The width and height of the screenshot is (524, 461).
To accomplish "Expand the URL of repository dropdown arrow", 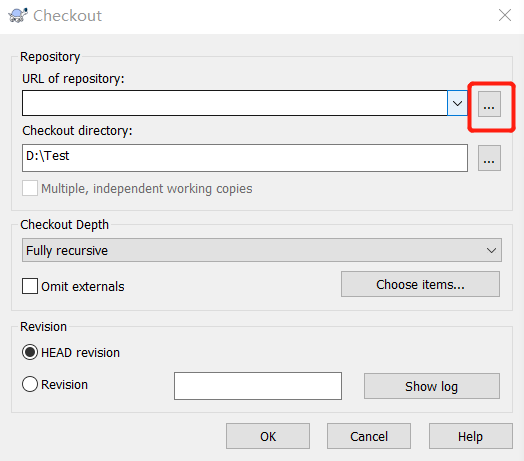I will [x=457, y=103].
